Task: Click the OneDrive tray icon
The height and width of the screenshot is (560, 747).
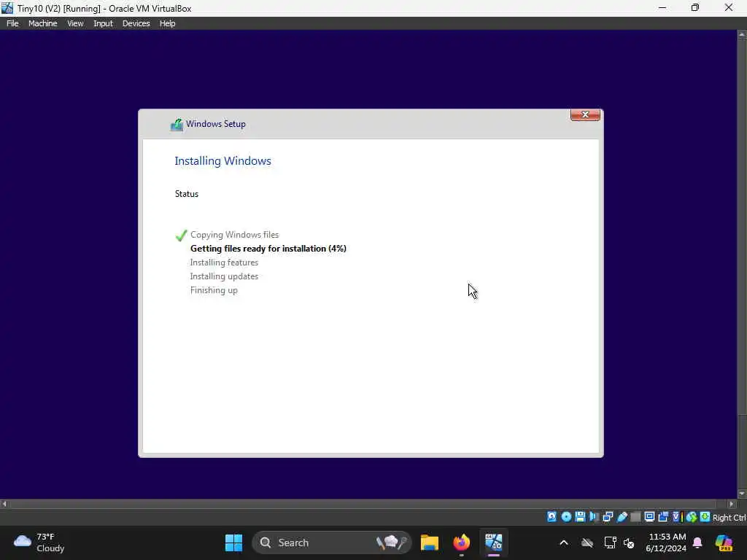Action: click(x=587, y=542)
